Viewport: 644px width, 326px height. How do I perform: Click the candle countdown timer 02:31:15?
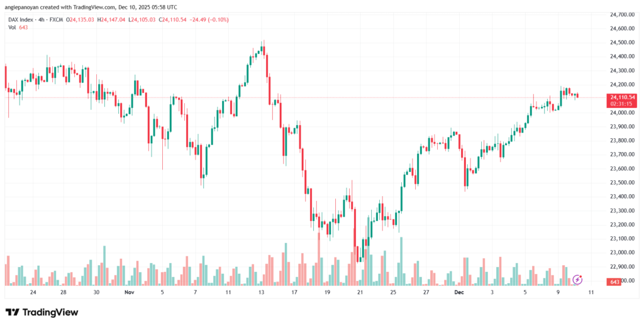coord(623,104)
